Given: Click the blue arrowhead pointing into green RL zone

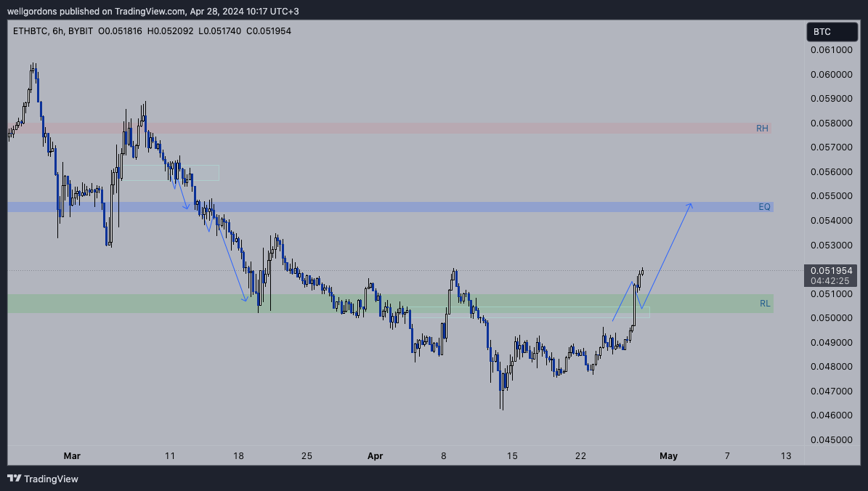Looking at the screenshot, I should [x=246, y=299].
